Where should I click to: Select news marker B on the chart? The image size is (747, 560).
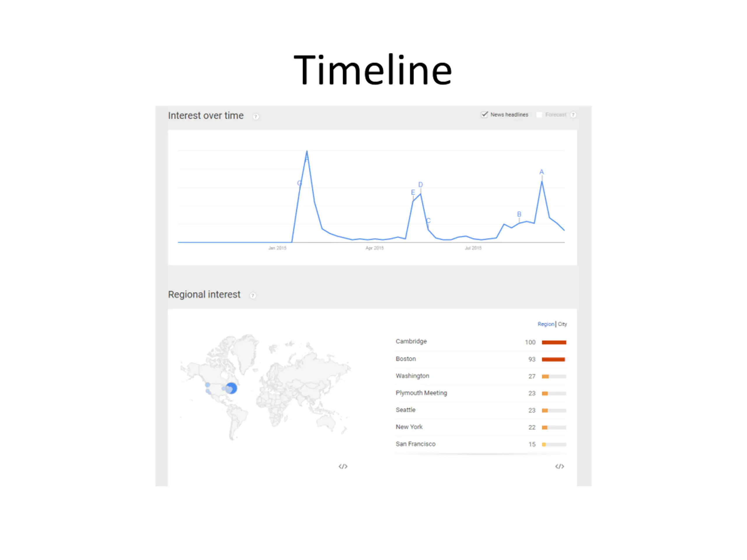tap(519, 214)
